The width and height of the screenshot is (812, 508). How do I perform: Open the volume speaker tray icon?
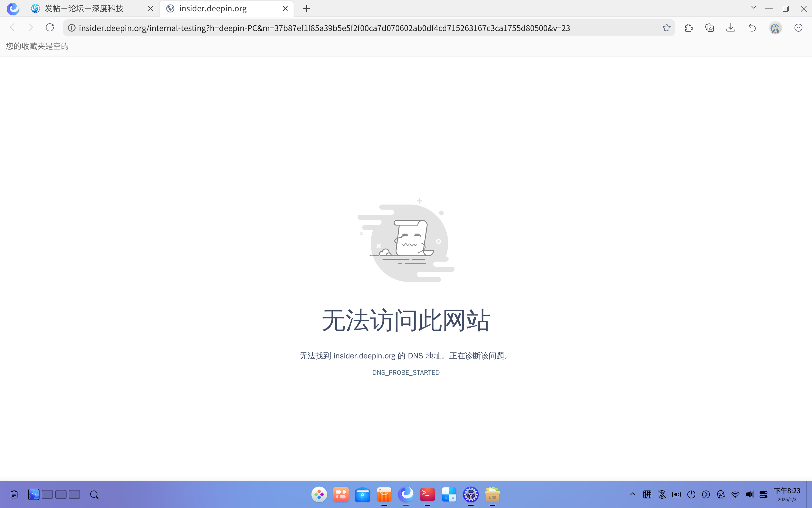point(750,494)
